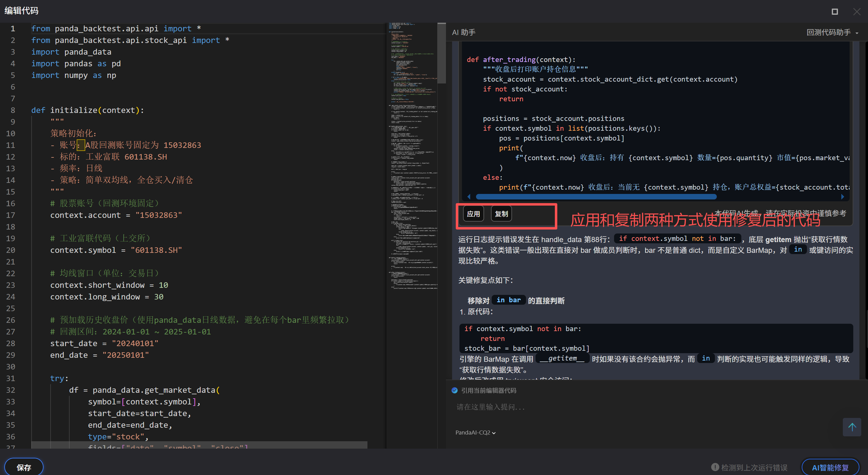Click the 应用 button
The width and height of the screenshot is (868, 475).
[474, 214]
